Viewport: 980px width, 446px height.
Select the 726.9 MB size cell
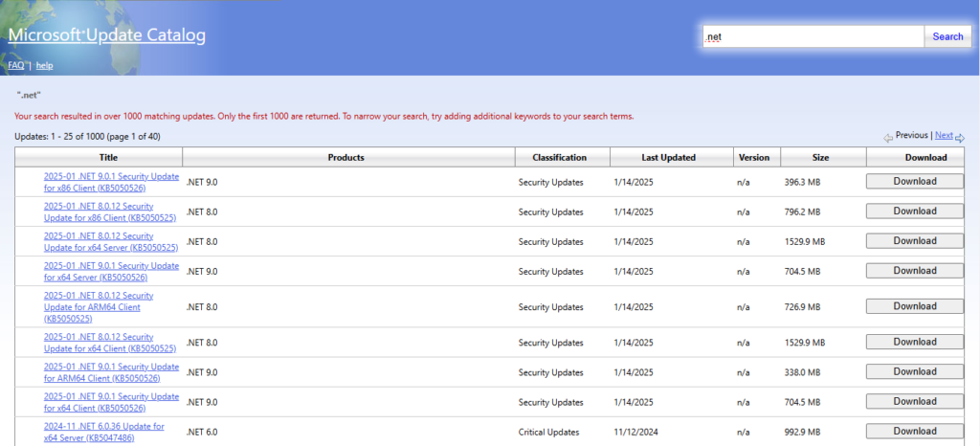click(x=803, y=307)
